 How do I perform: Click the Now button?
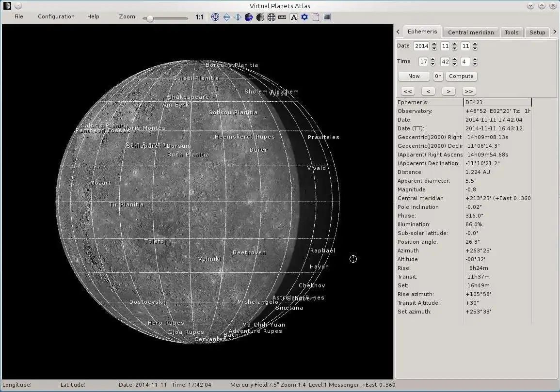[414, 76]
